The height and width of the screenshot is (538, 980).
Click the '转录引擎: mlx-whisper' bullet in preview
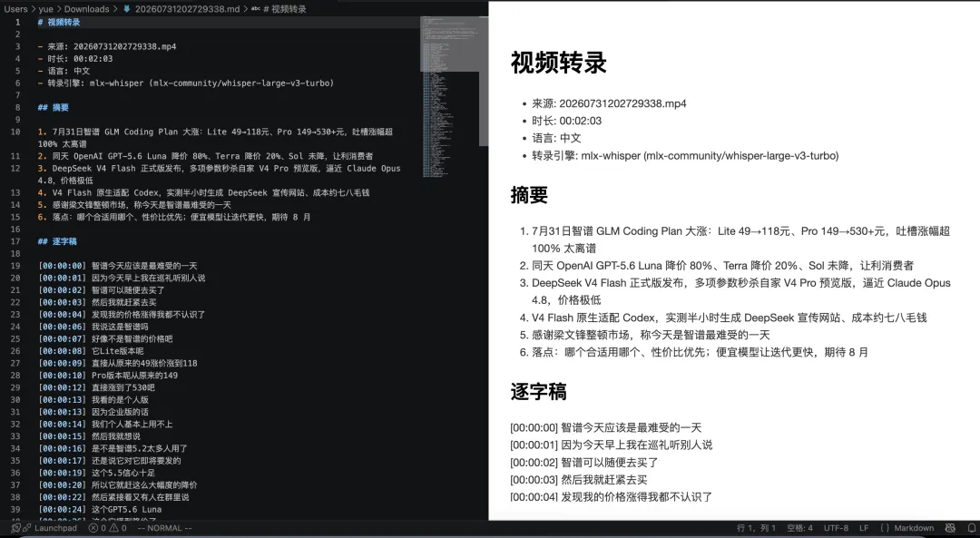(685, 156)
